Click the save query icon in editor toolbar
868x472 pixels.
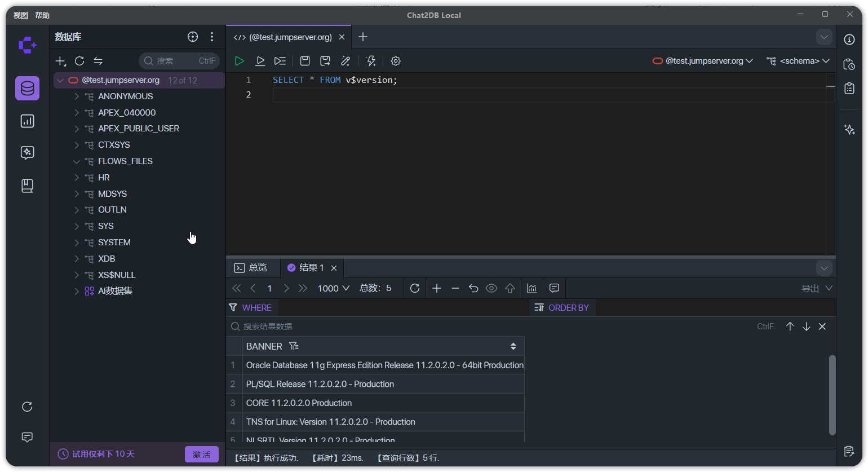[x=305, y=61]
